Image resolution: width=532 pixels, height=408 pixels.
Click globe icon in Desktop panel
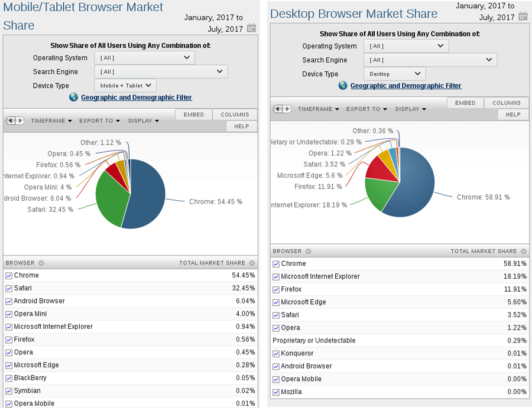[343, 86]
